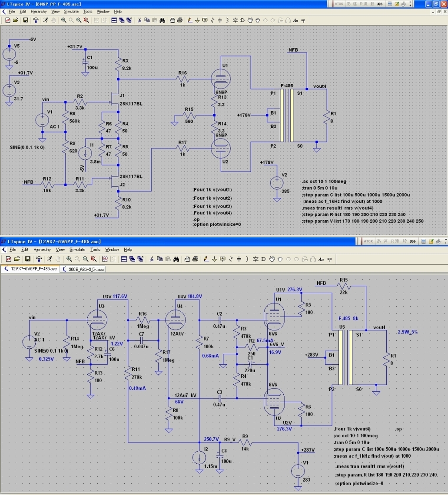
Task: Click Cut scissors icon in 12AX7-6V6PP window toolbar
Action: 152,259
